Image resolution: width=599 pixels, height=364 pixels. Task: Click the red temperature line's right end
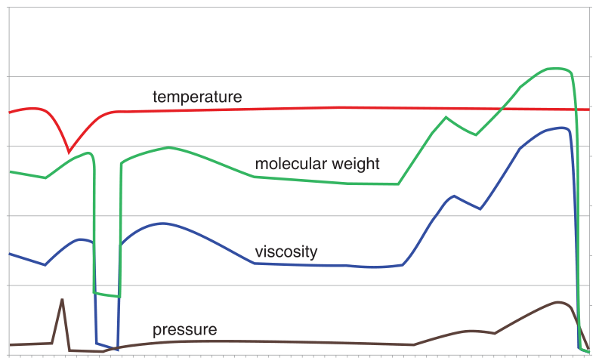[588, 110]
